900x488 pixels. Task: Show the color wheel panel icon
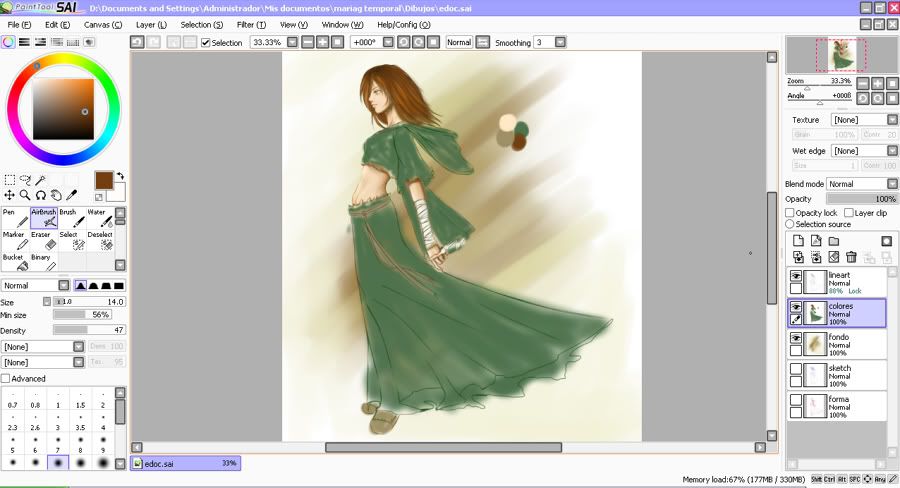[8, 42]
